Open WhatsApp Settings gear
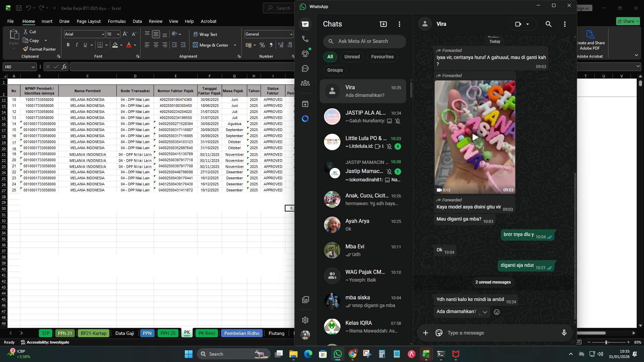This screenshot has width=644, height=362. click(305, 320)
